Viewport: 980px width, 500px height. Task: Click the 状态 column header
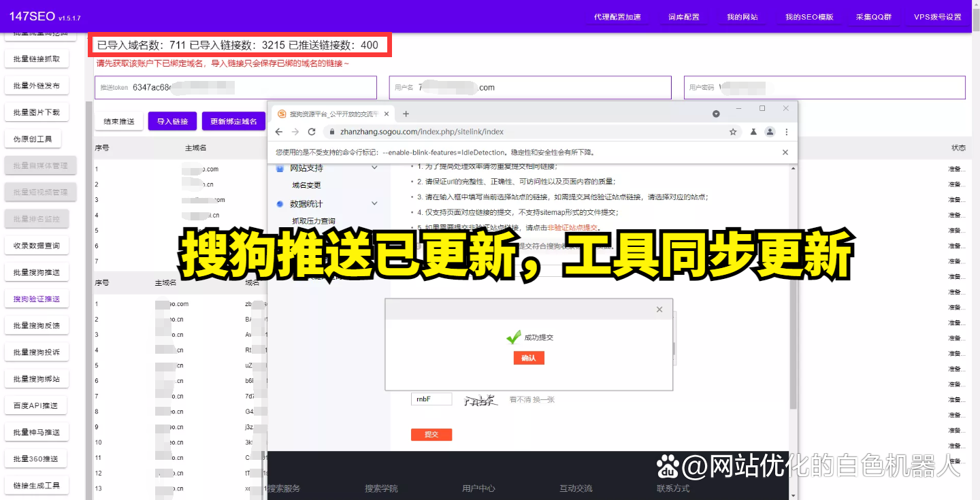[x=958, y=147]
